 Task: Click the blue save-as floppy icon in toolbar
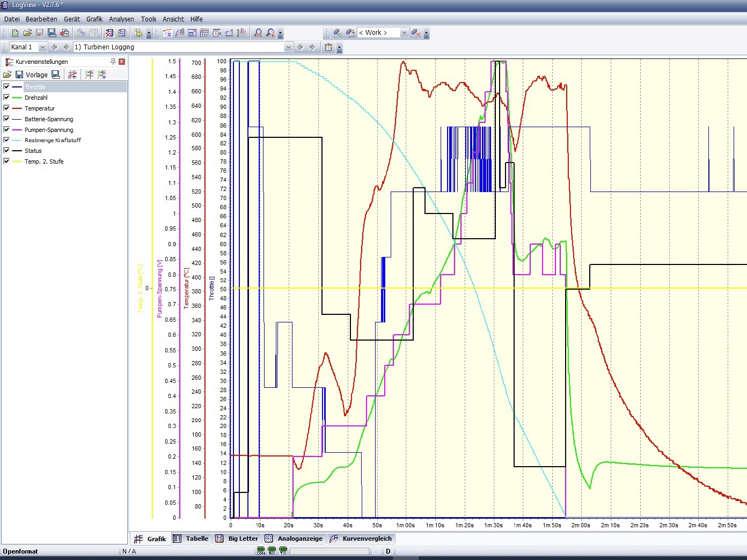point(52,33)
